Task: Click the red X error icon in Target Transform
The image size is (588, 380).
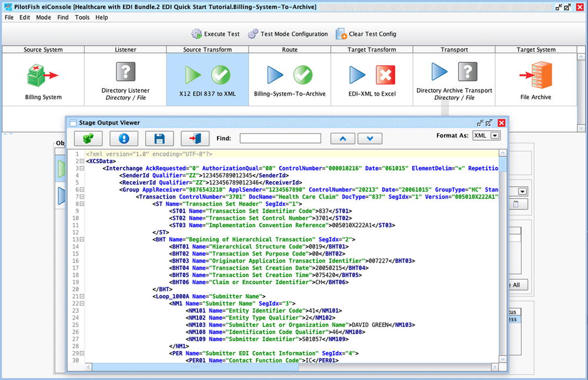Action: coord(386,75)
